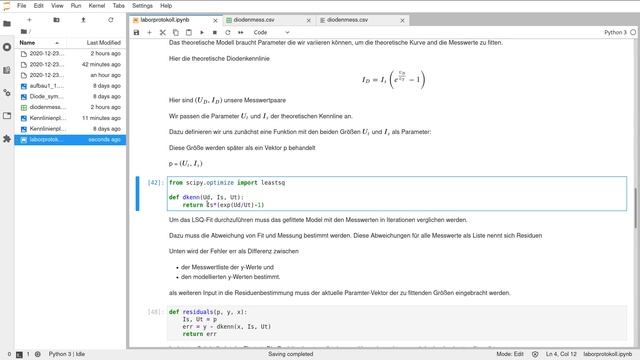Click the JupyterLab logo
This screenshot has width=640, height=360.
tap(7, 6)
